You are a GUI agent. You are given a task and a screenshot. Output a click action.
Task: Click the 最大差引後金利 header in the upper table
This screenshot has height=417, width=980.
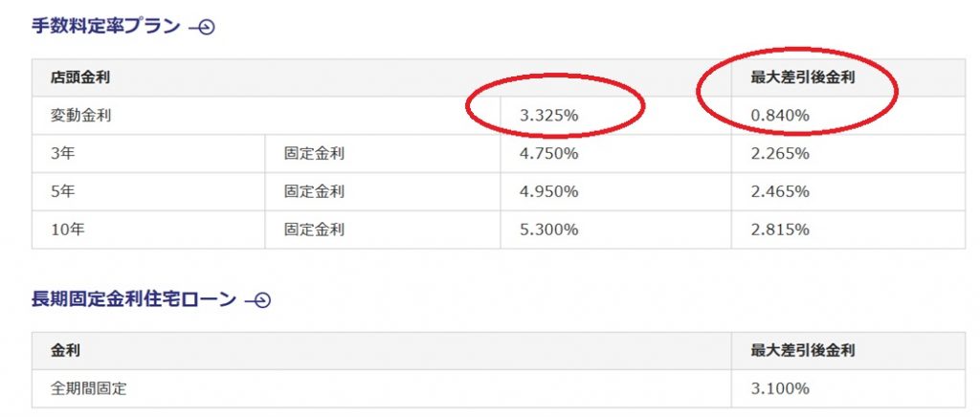(x=802, y=77)
